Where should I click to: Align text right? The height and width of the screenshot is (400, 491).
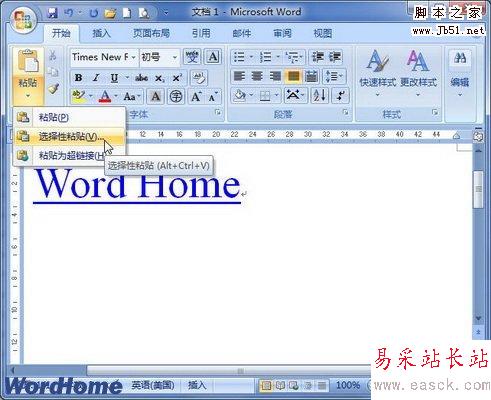(275, 77)
